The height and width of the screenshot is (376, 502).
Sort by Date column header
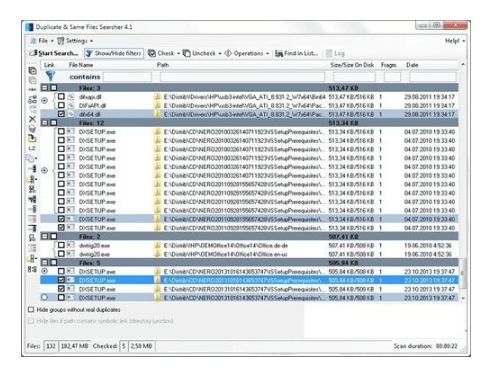[412, 65]
